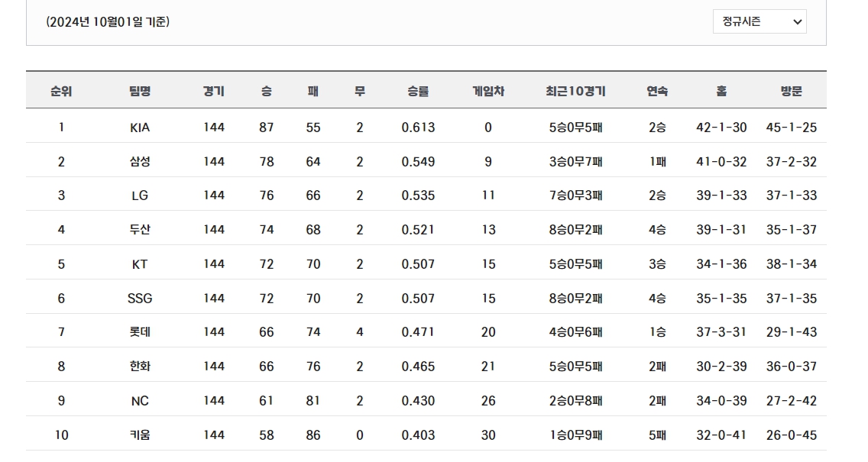Viewport: 868px width, 462px height.
Task: Click KIA wins value 87
Action: [266, 128]
